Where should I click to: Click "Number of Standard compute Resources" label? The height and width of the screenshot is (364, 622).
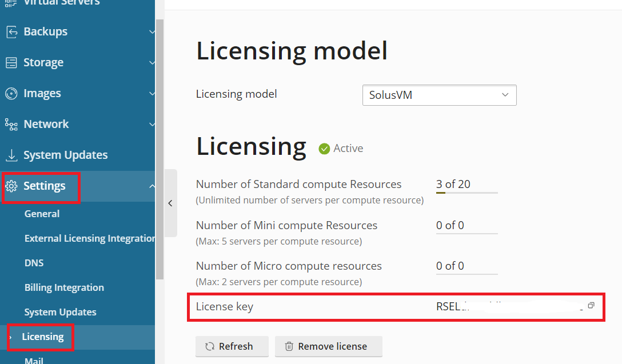pos(298,184)
